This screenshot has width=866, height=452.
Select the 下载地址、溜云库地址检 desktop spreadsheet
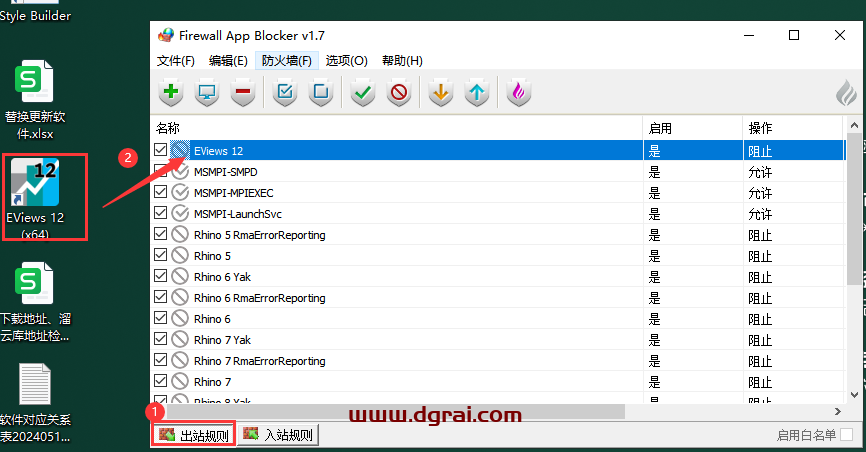[35, 302]
